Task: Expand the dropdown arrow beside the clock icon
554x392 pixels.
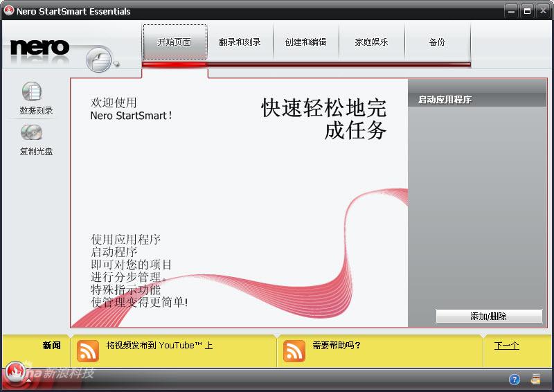Action: (x=116, y=64)
